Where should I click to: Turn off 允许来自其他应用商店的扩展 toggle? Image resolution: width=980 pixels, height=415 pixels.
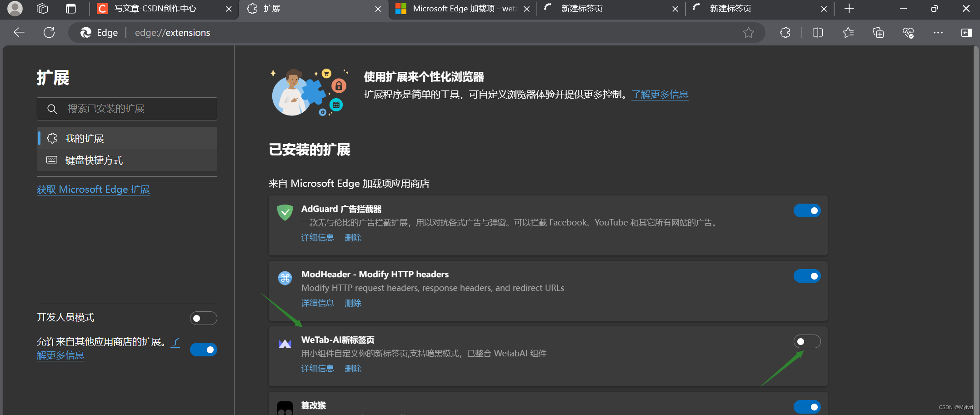pos(203,350)
